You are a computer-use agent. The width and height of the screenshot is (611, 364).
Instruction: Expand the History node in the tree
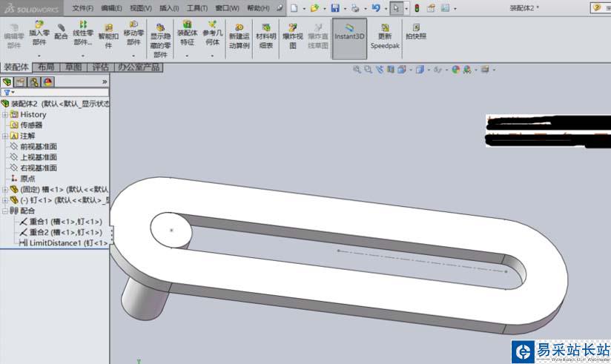[x=5, y=115]
